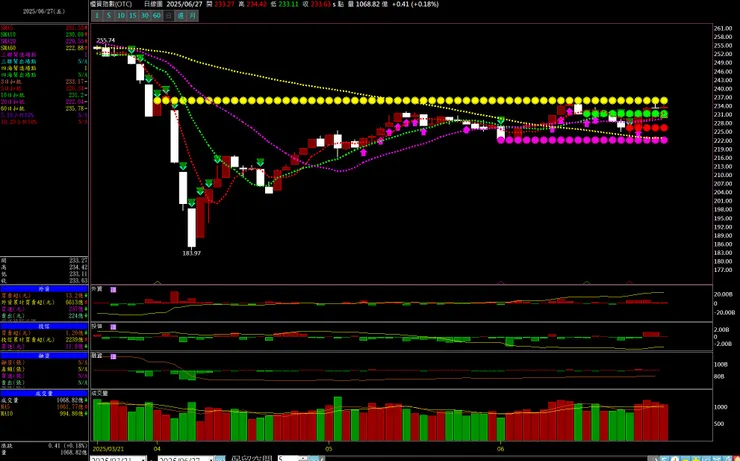Click the 20.00B label on 外資 axis
The width and height of the screenshot is (740, 461).
[723, 294]
